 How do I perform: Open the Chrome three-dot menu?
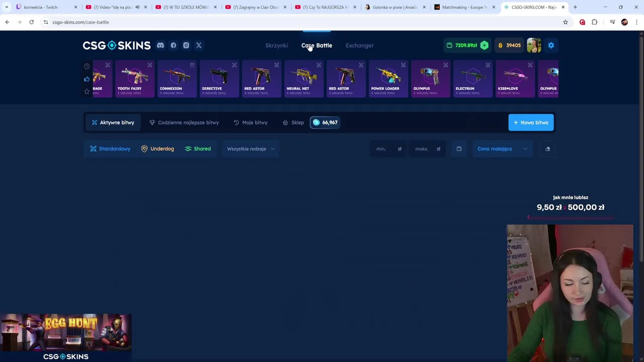tap(636, 22)
